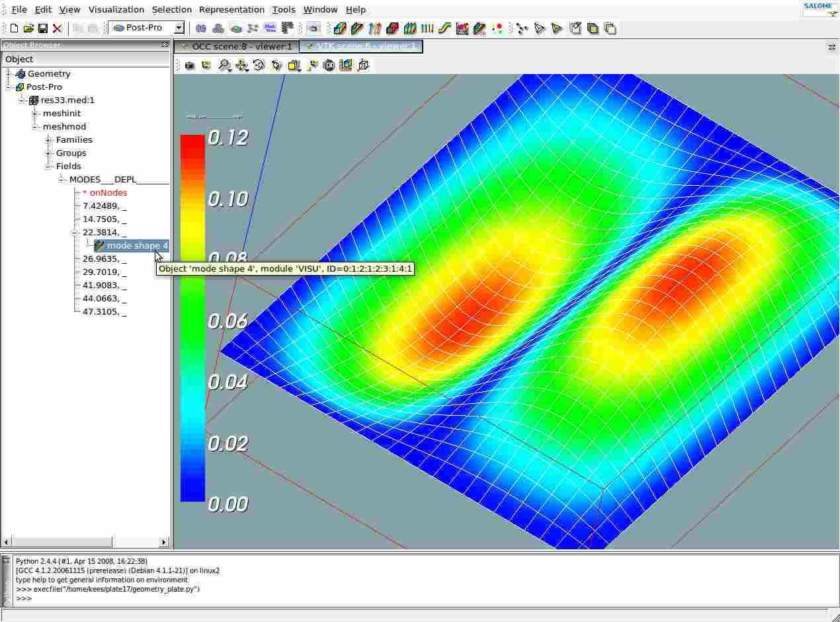
Task: Click the wireframe cube icon in viewer toolbar
Action: pos(362,65)
